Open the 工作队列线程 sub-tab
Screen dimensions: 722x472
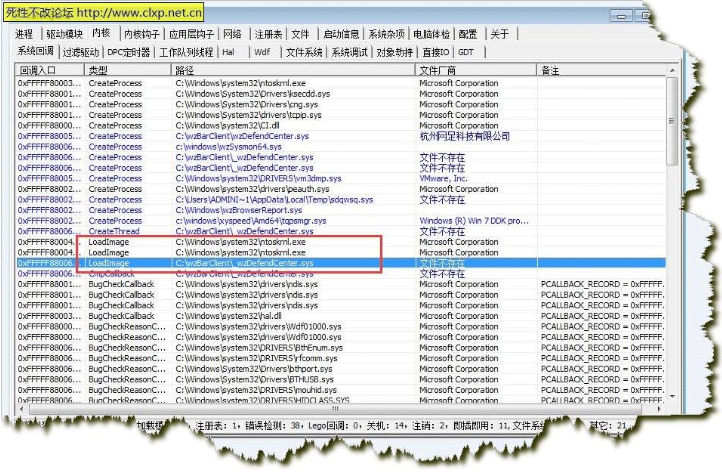(x=186, y=51)
